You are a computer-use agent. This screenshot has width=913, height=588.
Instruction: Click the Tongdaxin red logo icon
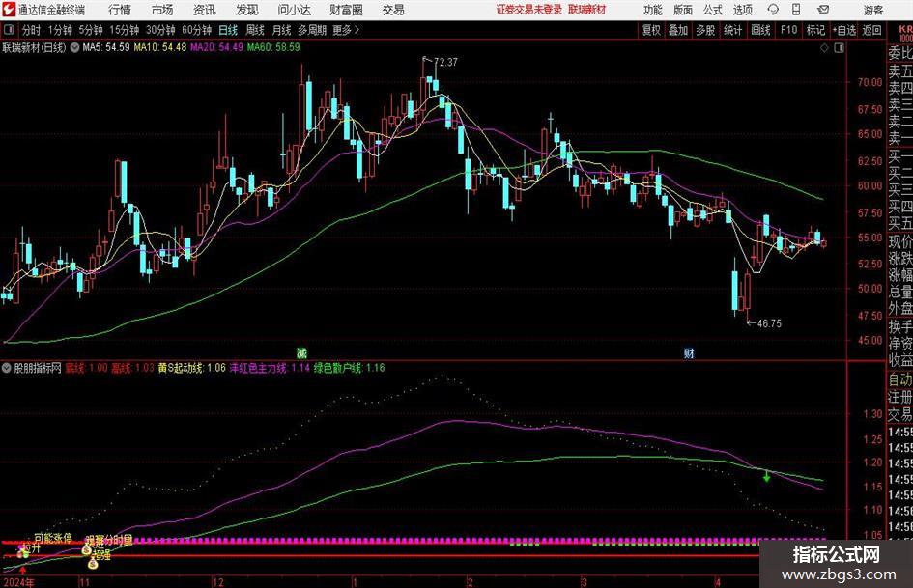click(10, 10)
